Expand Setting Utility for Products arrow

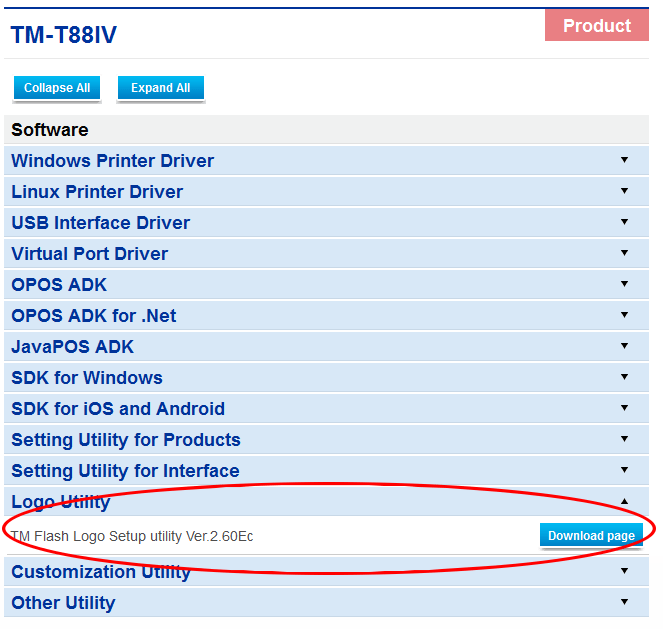click(x=624, y=439)
